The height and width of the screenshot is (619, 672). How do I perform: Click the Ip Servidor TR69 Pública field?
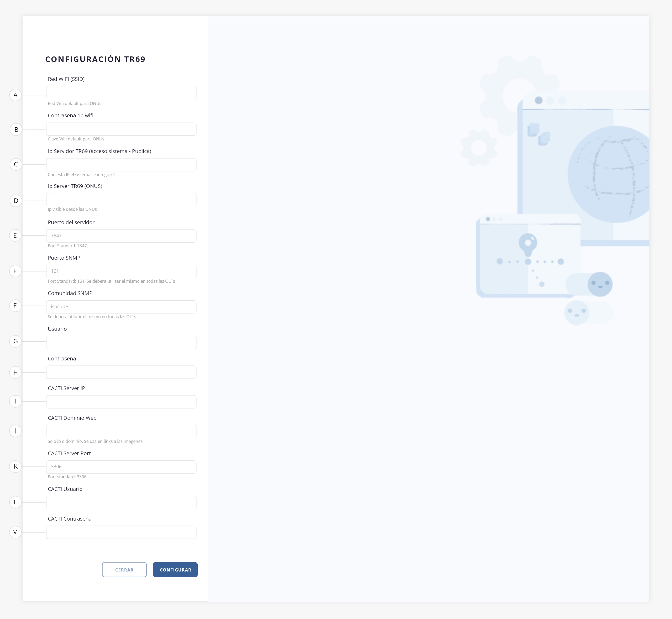coord(121,165)
